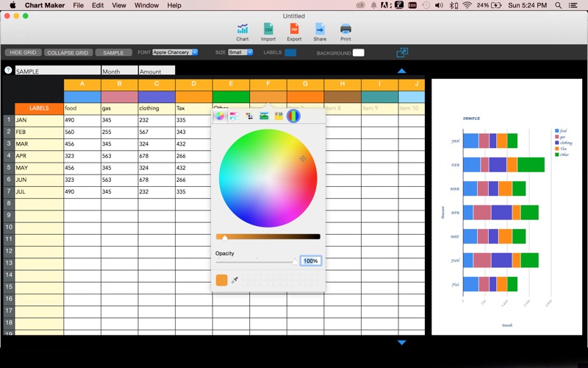Click the Month axis label field
Image resolution: width=588 pixels, height=368 pixels.
point(120,70)
